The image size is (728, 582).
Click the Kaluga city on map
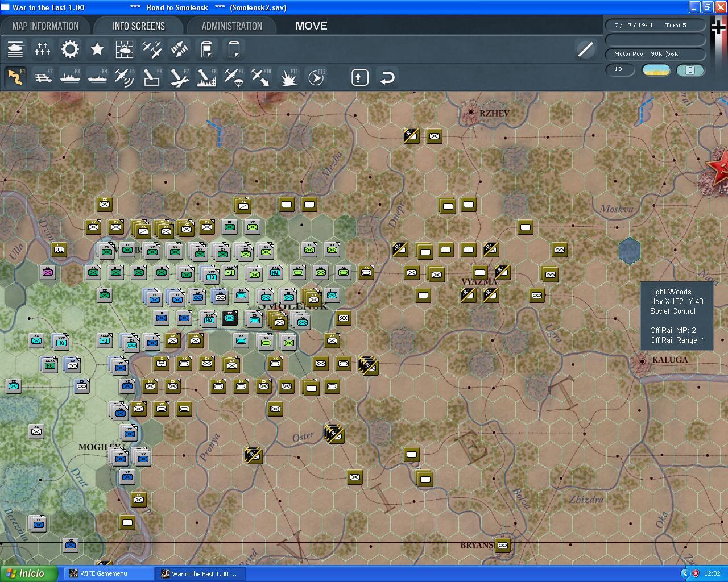click(x=642, y=361)
